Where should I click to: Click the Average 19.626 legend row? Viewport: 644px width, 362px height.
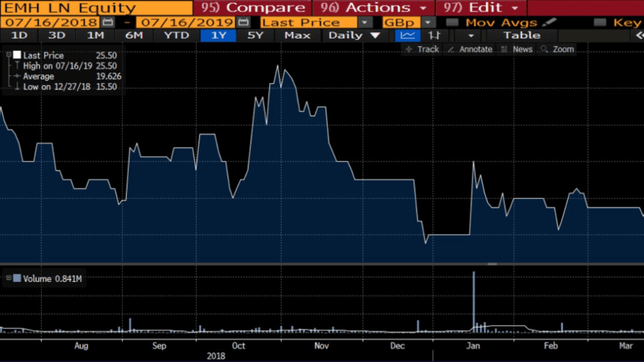(68, 76)
